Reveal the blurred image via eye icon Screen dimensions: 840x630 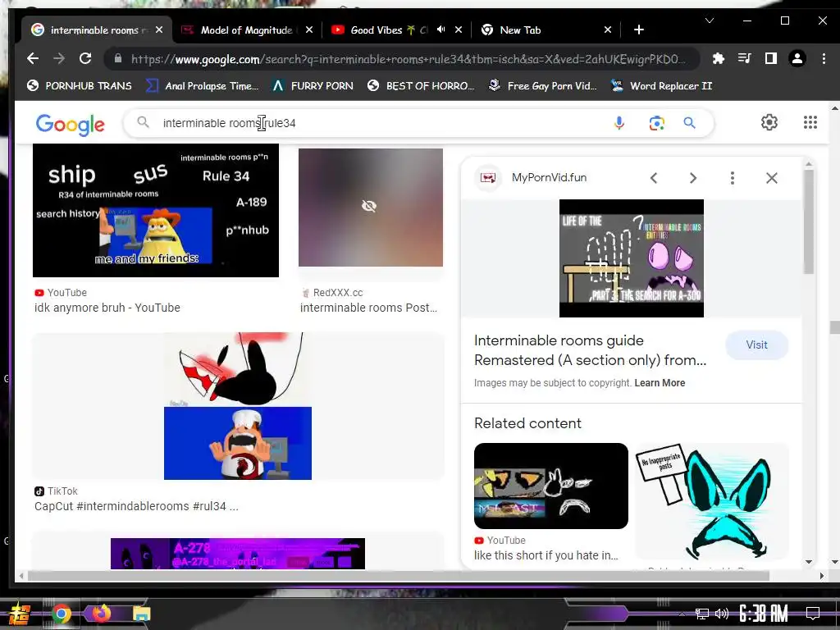click(x=369, y=206)
